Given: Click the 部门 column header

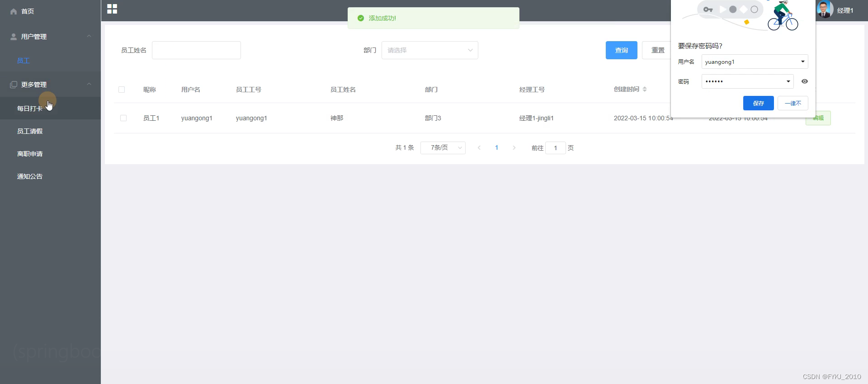Looking at the screenshot, I should (431, 90).
